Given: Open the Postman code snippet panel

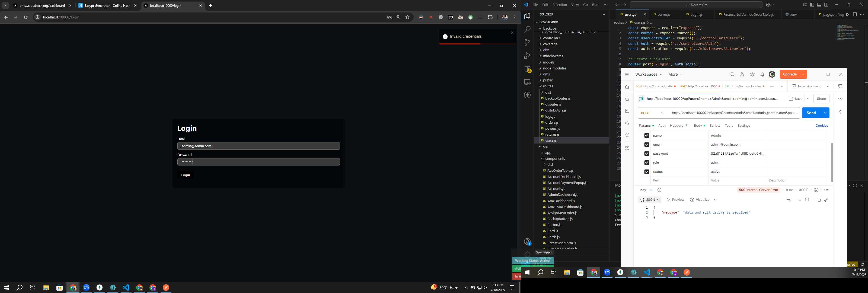Looking at the screenshot, I should point(840,99).
